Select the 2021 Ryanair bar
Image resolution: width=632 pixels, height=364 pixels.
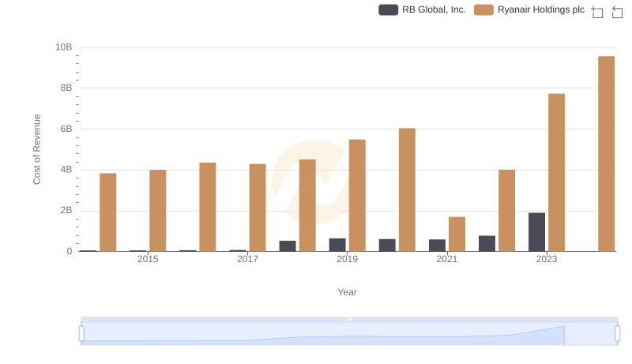click(x=457, y=235)
